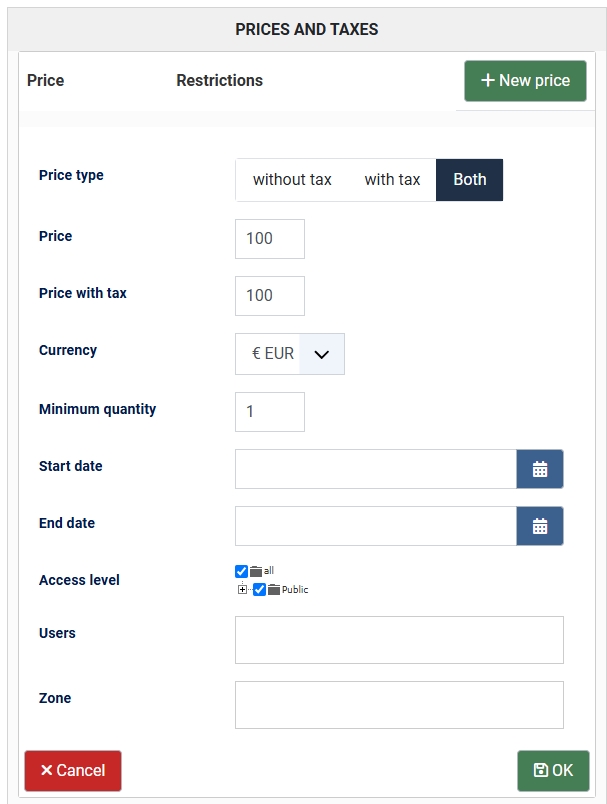
Task: Click the Public folder icon
Action: point(274,590)
